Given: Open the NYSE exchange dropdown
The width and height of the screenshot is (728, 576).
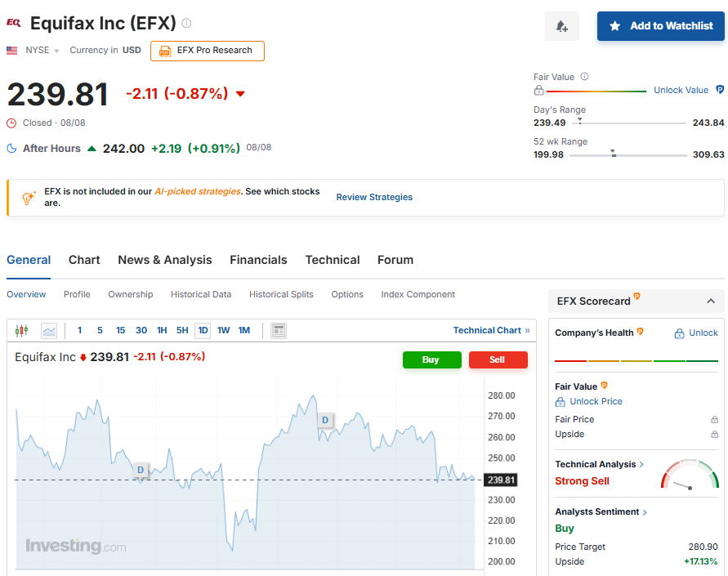Looking at the screenshot, I should pyautogui.click(x=42, y=50).
